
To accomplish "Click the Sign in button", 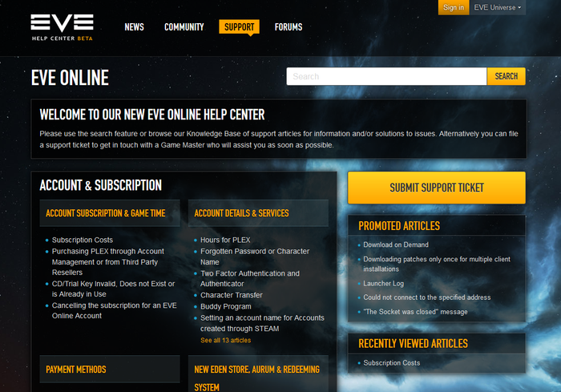I will click(x=454, y=7).
